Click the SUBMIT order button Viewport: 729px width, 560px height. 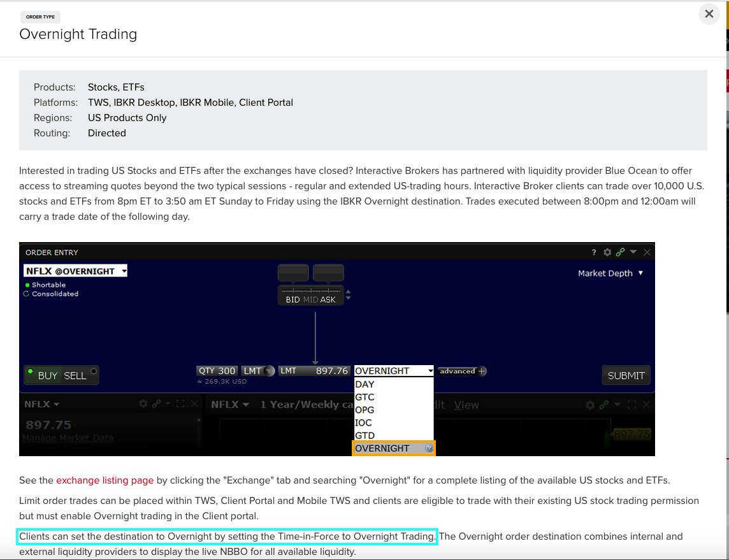coord(626,375)
